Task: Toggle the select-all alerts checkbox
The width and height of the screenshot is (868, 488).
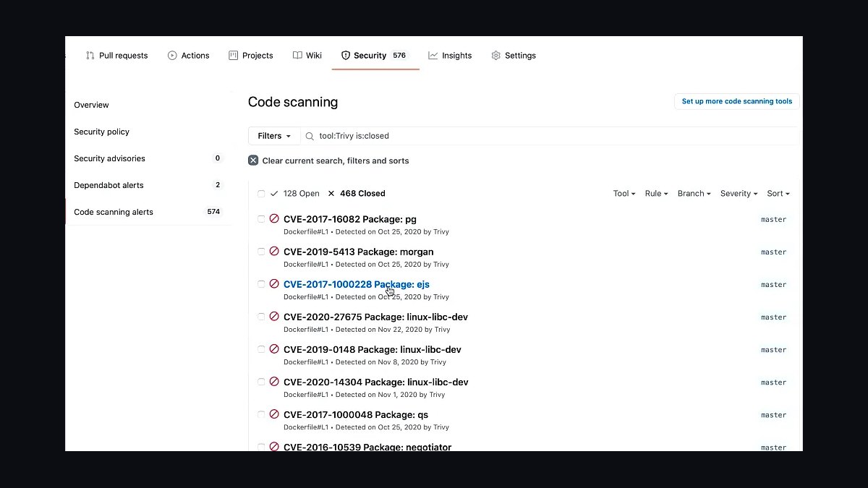Action: pyautogui.click(x=261, y=194)
